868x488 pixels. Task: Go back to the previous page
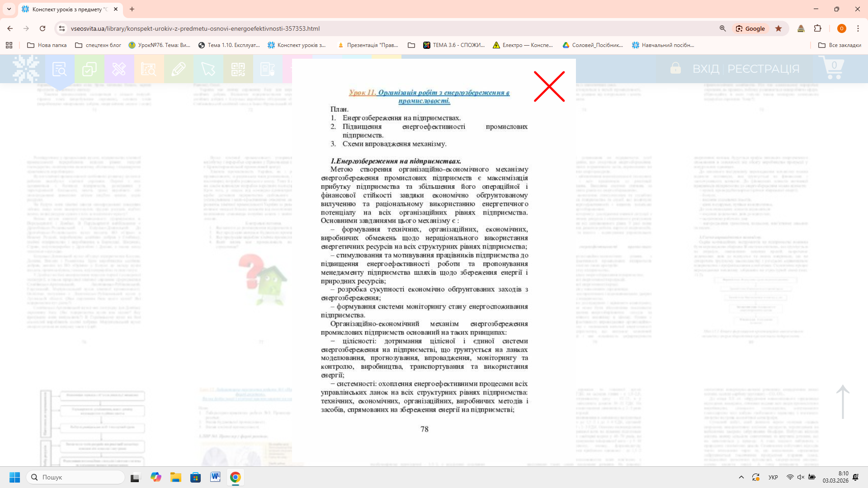click(x=10, y=28)
